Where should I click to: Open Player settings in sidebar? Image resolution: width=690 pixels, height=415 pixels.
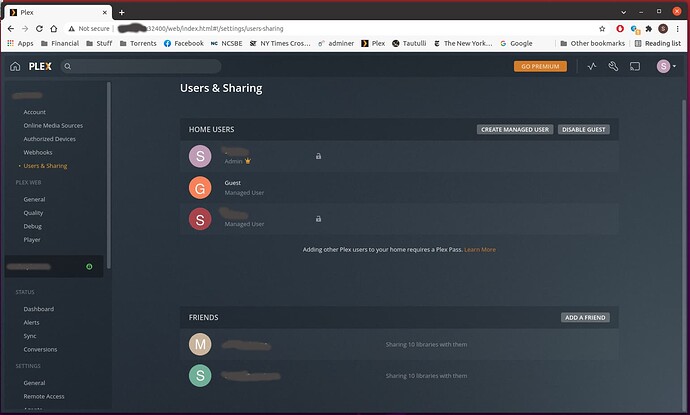32,240
